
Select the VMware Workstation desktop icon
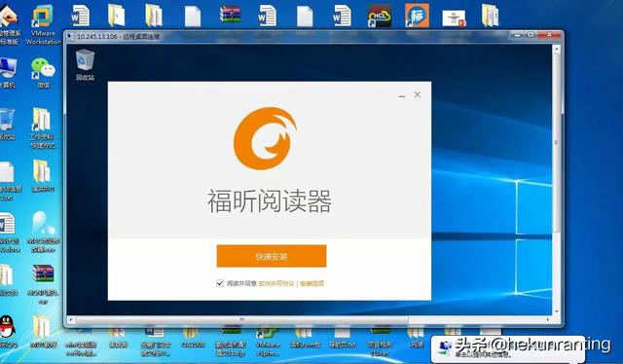coord(43,24)
